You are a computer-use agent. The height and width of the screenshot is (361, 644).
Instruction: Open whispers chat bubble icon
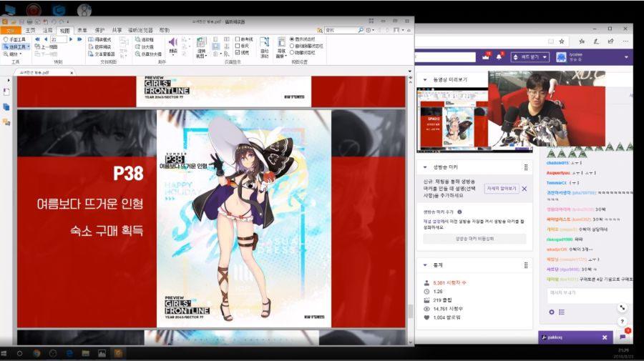[623, 337]
